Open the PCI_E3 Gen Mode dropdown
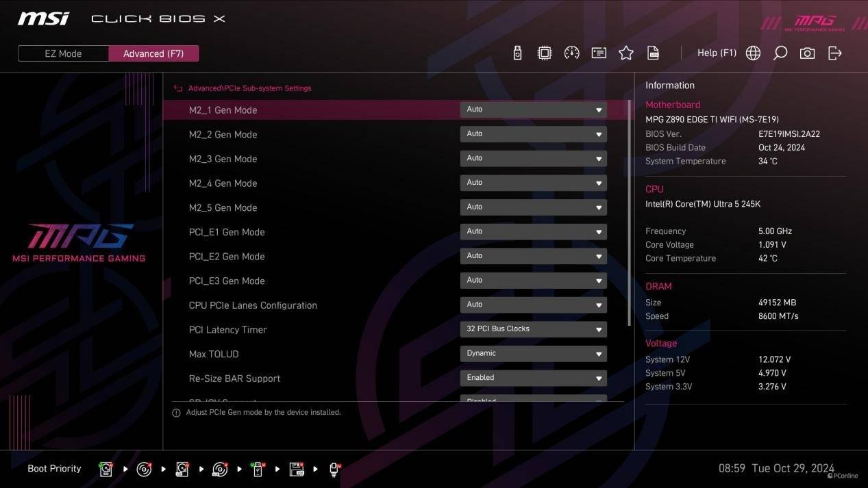Screen dimensions: 868x488 click(533, 281)
